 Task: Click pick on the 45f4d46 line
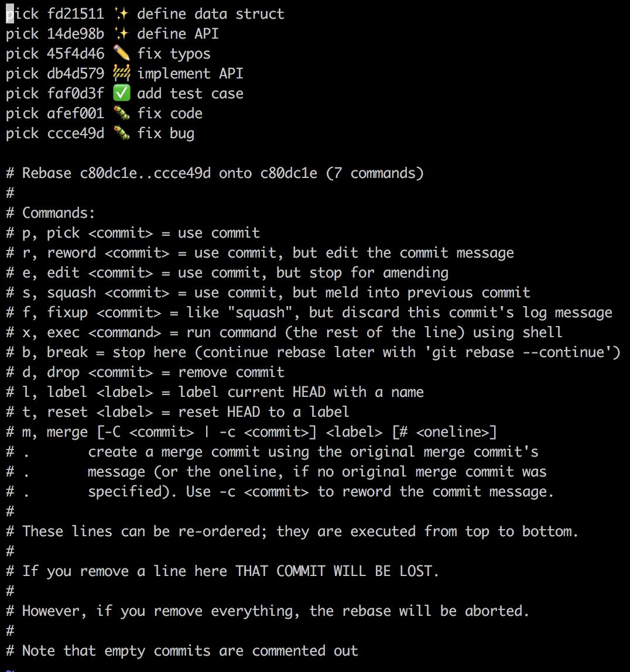[x=22, y=54]
